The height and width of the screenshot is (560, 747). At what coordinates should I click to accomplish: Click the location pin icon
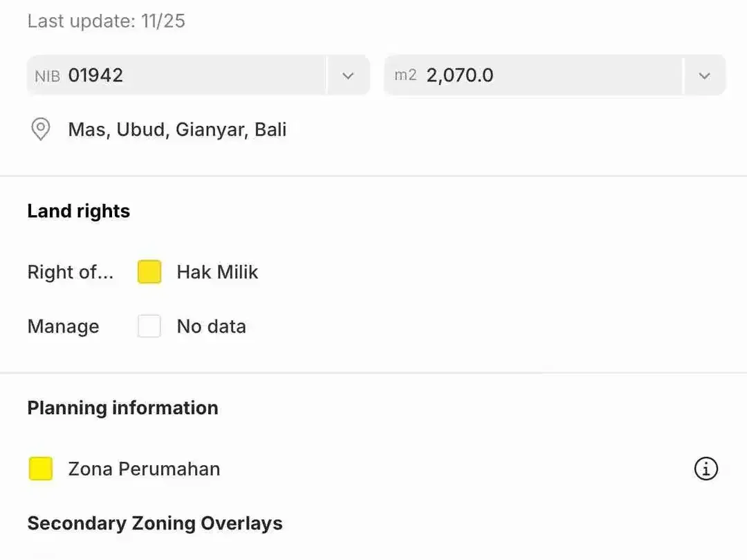(41, 129)
